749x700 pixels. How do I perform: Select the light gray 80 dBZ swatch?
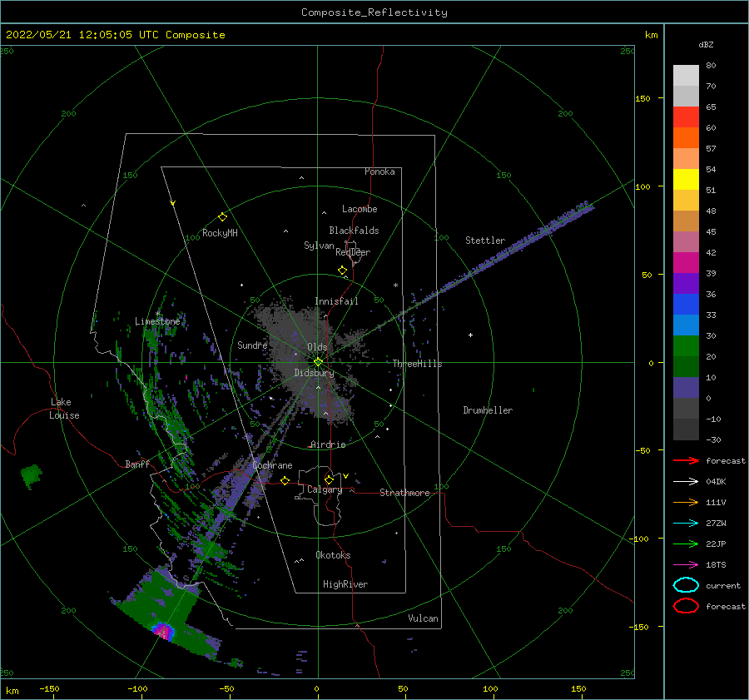686,76
